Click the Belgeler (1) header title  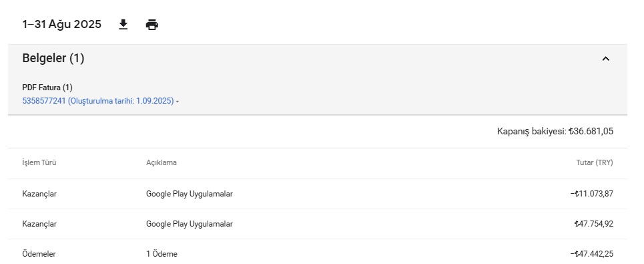tap(53, 58)
